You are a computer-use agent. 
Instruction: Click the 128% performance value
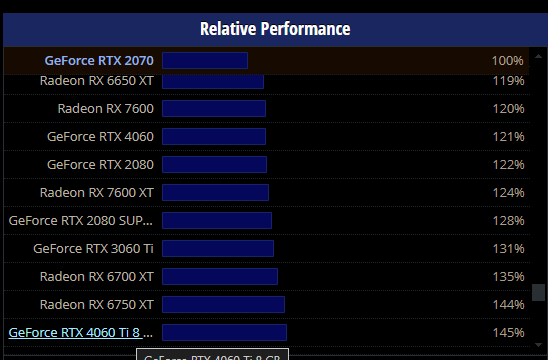click(508, 221)
